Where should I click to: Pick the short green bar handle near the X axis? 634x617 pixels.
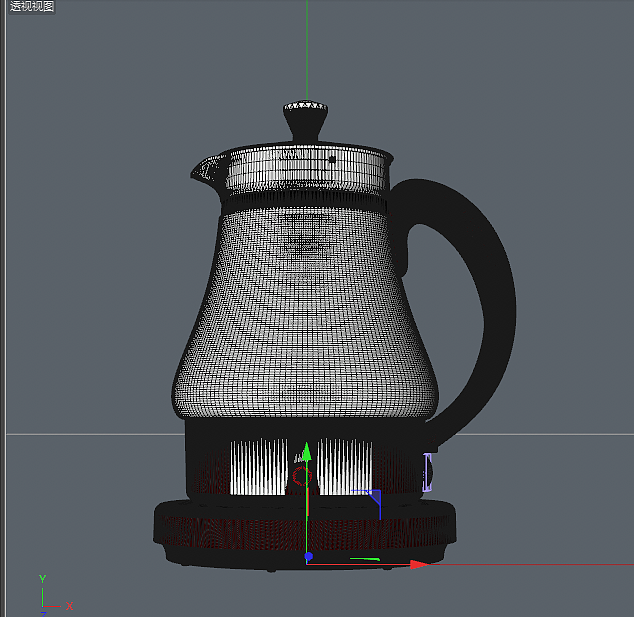point(364,559)
